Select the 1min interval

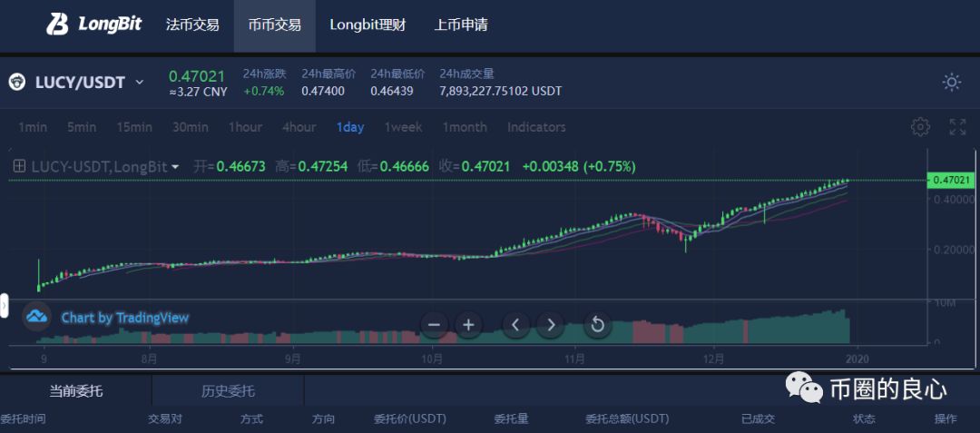point(33,127)
